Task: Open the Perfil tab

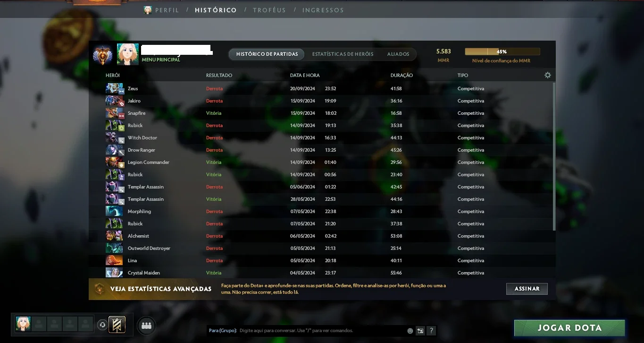Action: tap(167, 10)
